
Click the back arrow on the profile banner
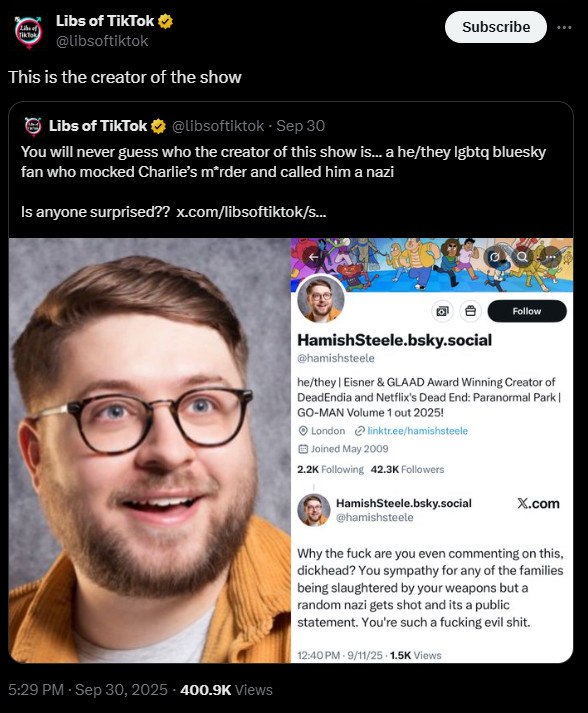(313, 257)
